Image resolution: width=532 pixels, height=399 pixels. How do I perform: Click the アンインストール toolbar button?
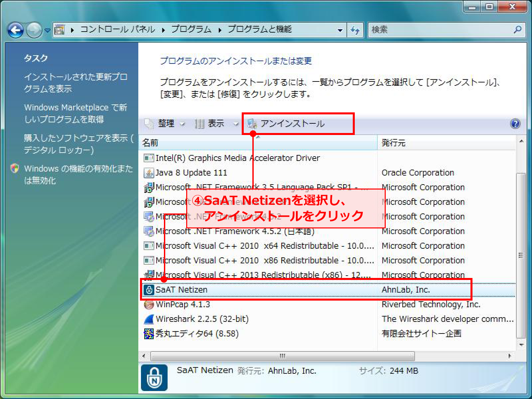pyautogui.click(x=287, y=124)
